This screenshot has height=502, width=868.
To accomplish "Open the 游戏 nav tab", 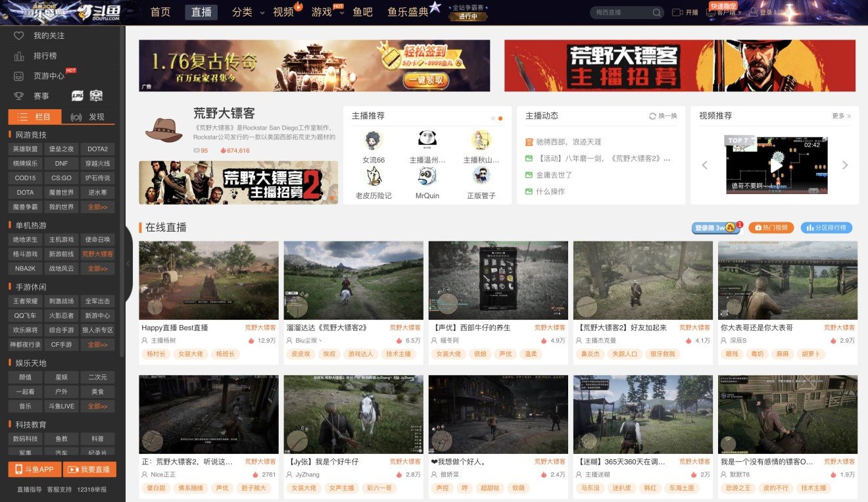I will 322,12.
